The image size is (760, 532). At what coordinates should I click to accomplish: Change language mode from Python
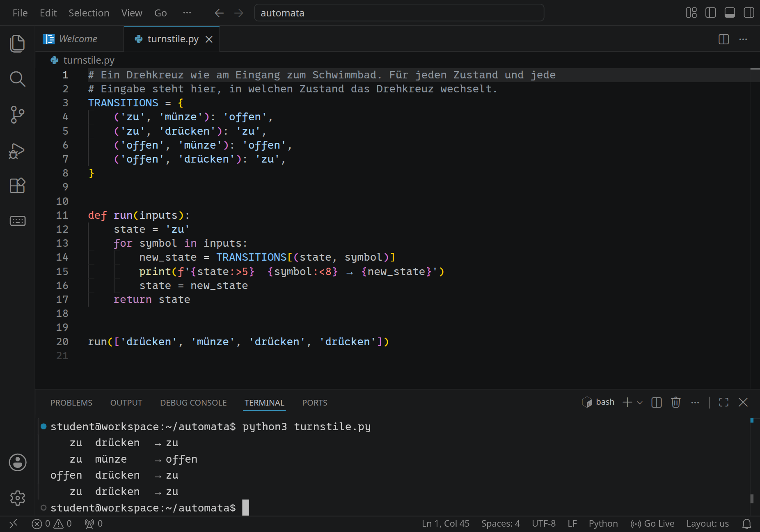pos(603,524)
